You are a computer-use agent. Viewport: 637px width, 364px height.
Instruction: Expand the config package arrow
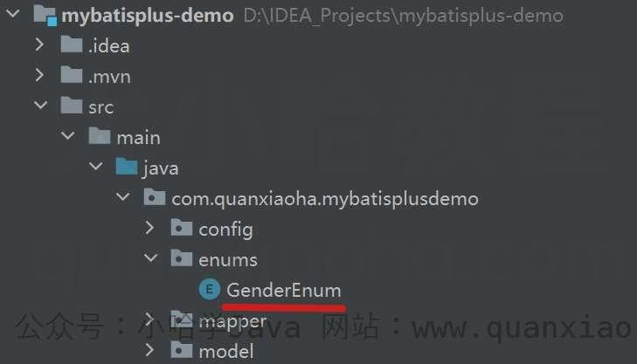(x=149, y=228)
